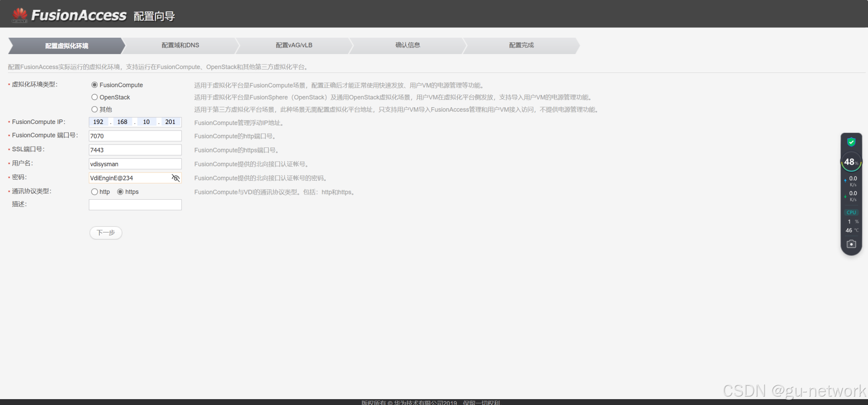This screenshot has width=868, height=405.
Task: Click the 46 °C temperature reading
Action: click(x=852, y=230)
